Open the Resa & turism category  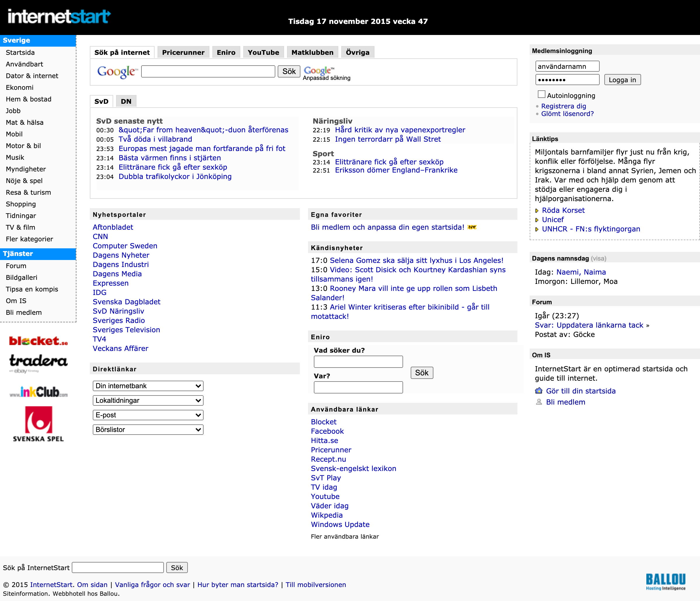pos(28,192)
